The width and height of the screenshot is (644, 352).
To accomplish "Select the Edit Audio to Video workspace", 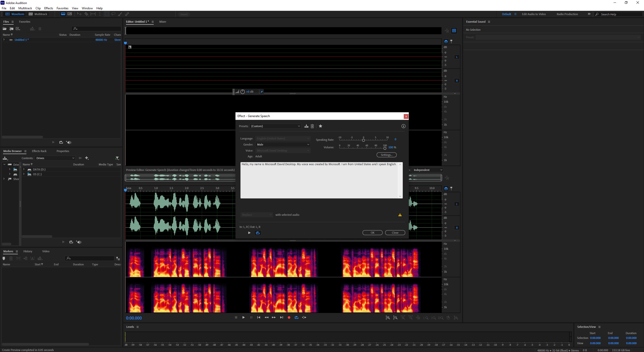I will click(534, 14).
